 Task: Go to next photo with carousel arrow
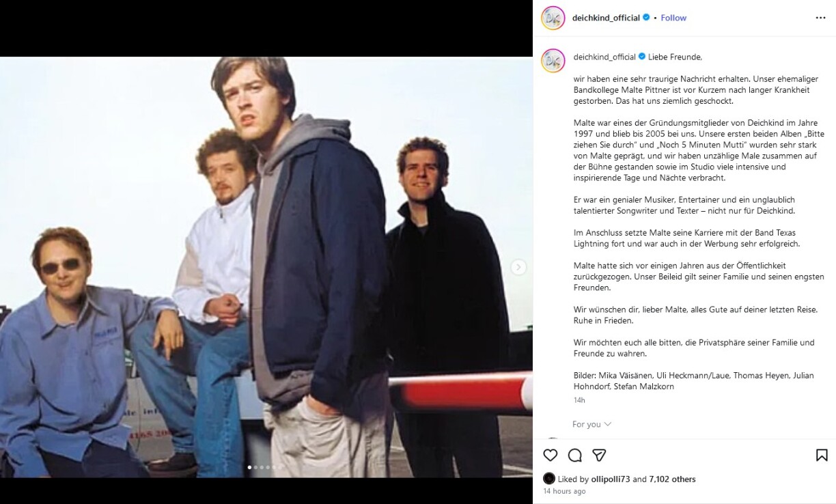click(519, 267)
